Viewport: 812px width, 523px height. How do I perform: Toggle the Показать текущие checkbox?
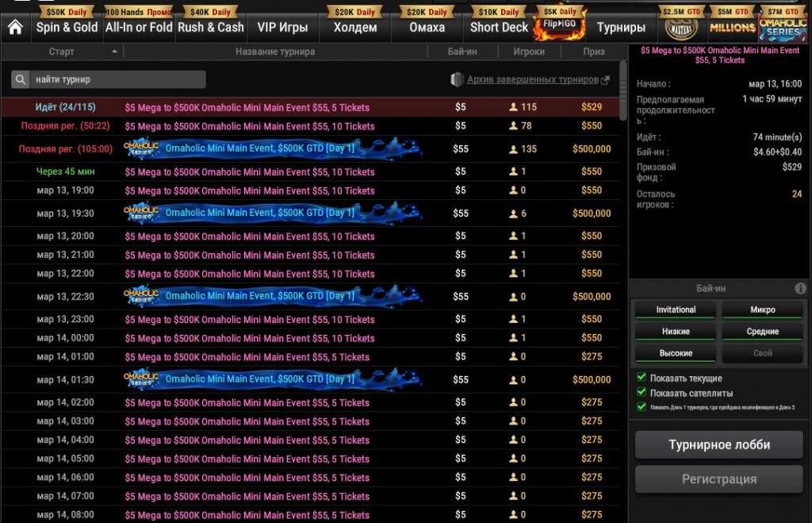(x=642, y=378)
